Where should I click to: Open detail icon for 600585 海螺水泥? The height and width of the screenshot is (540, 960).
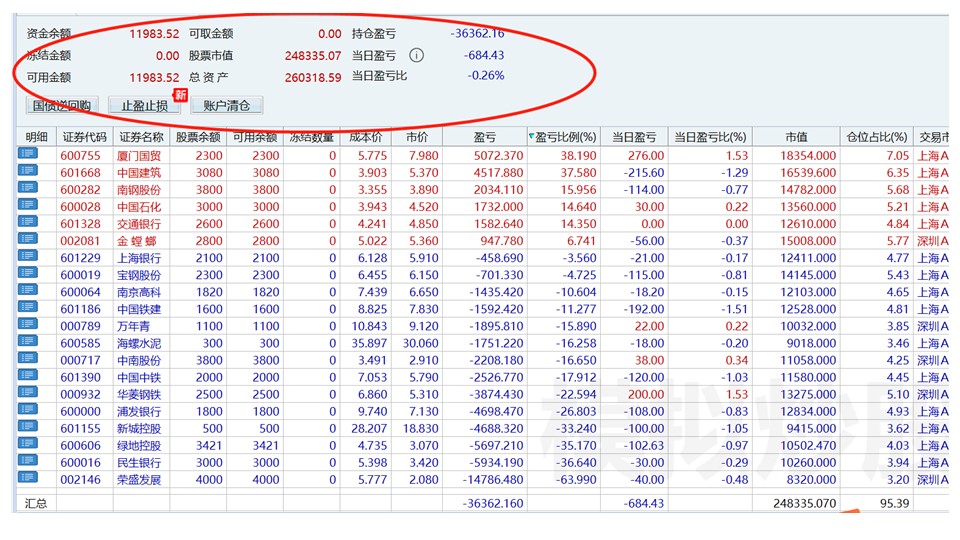[x=28, y=342]
